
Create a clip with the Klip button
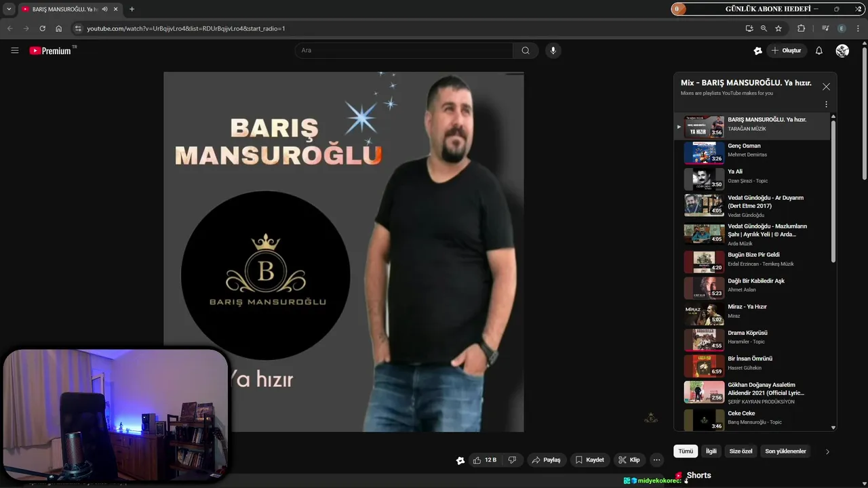[x=629, y=460]
